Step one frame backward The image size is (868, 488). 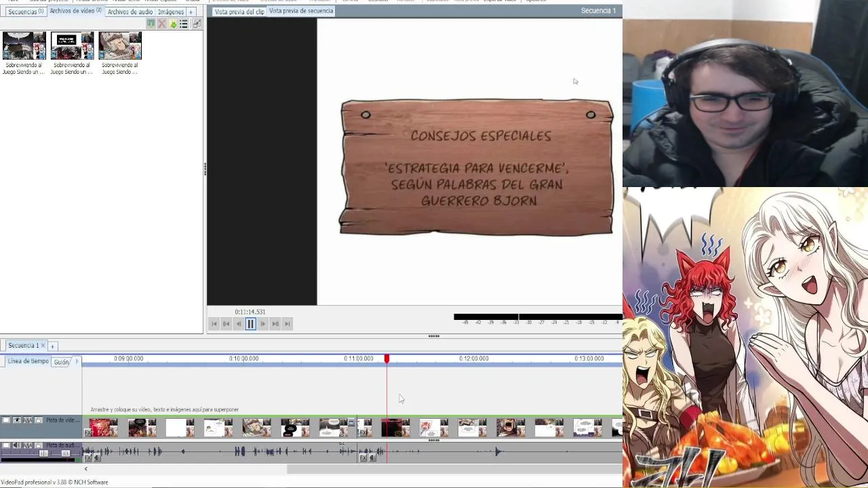(x=239, y=324)
